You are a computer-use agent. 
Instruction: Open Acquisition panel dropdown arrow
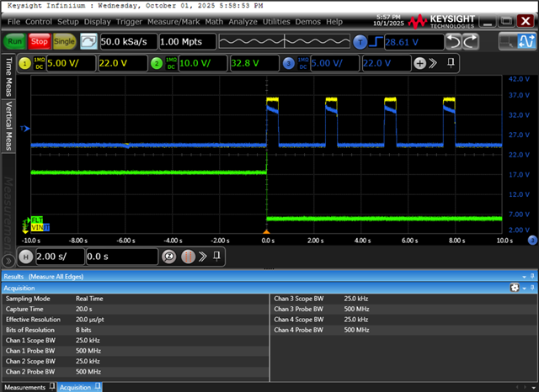[524, 289]
